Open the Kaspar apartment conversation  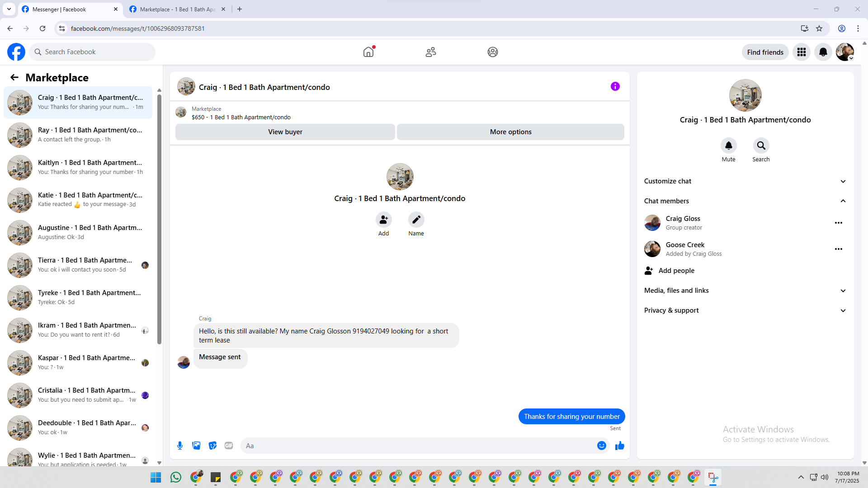[x=78, y=362]
